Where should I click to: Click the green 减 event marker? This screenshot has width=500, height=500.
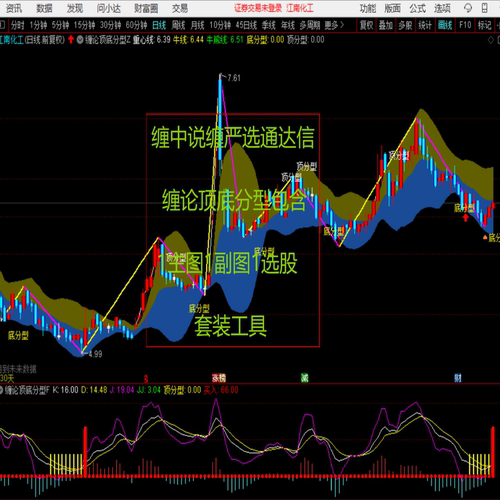click(305, 378)
